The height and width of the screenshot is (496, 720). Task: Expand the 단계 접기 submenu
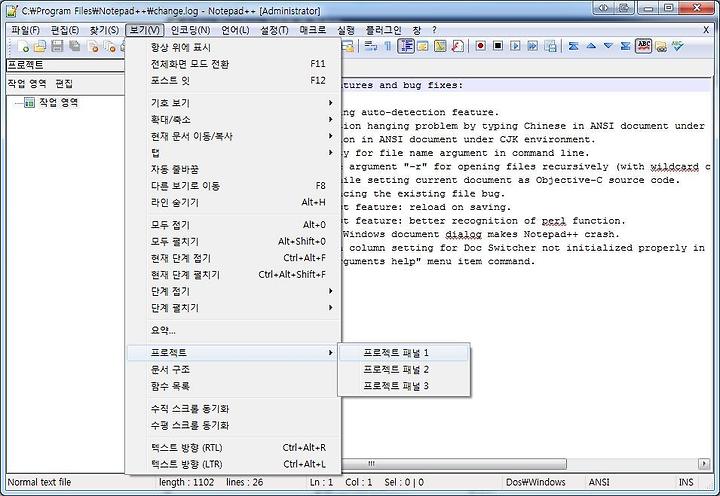point(233,291)
